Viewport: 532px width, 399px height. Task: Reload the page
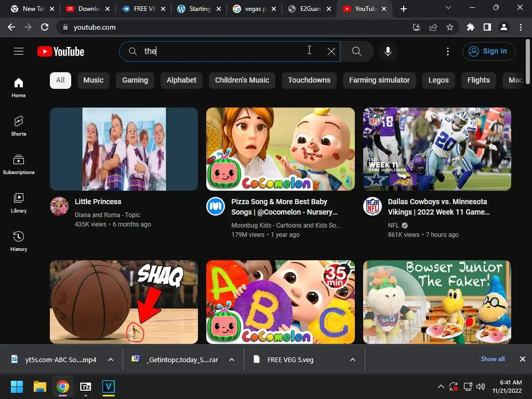[x=45, y=27]
